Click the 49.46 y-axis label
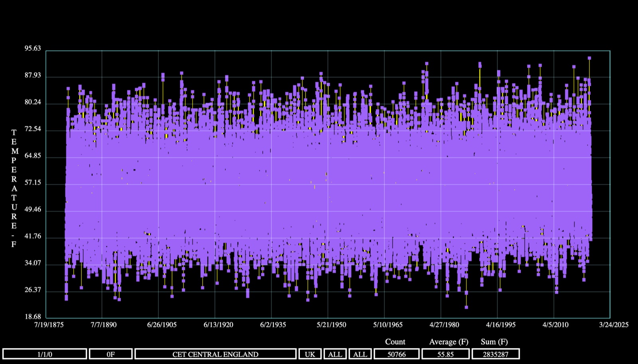The width and height of the screenshot is (638, 364). tap(33, 209)
